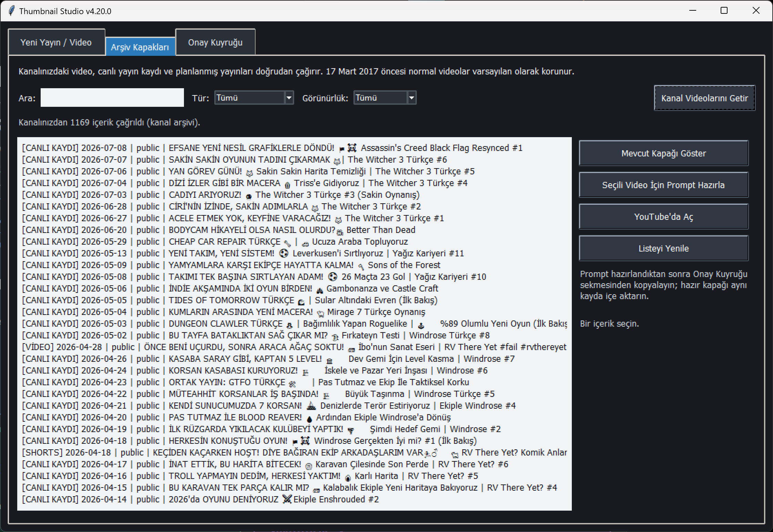
Task: Open the Tür dropdown arrow
Action: click(289, 98)
